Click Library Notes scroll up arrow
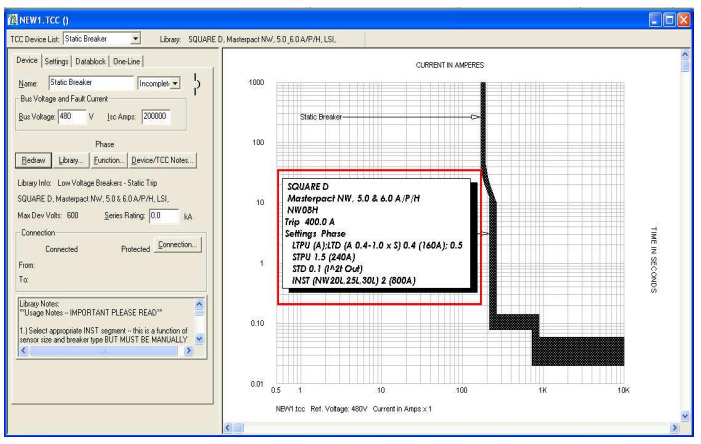The image size is (701, 444). click(x=199, y=304)
